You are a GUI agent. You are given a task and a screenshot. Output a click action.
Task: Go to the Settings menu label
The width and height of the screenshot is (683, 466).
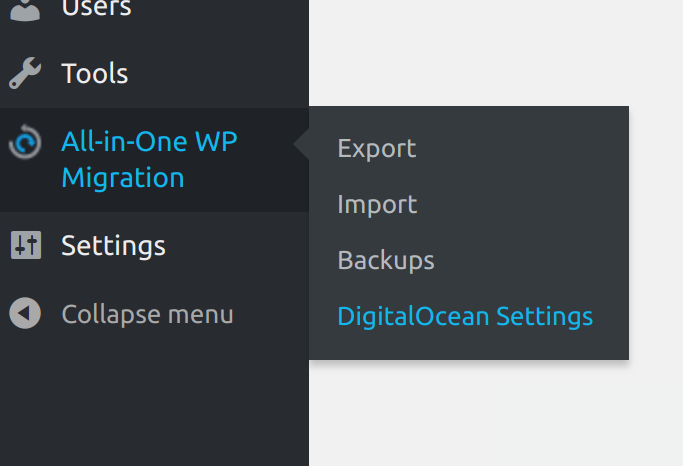coord(113,245)
